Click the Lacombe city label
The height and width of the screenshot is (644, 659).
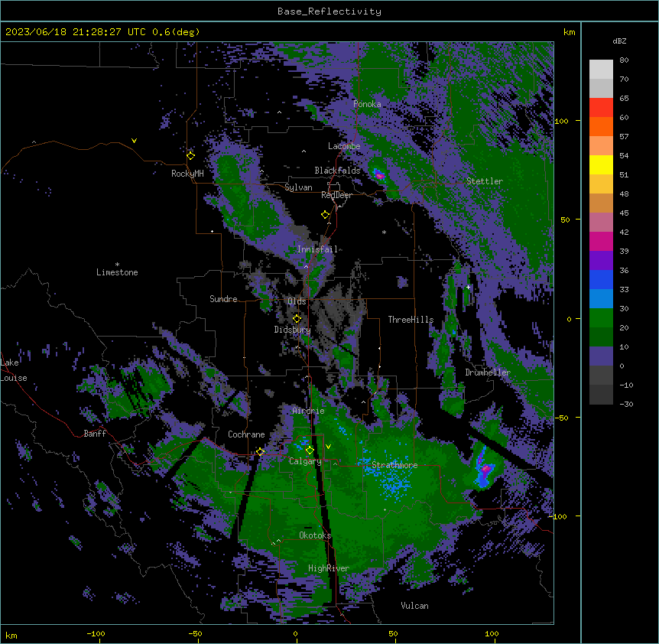[x=344, y=146]
